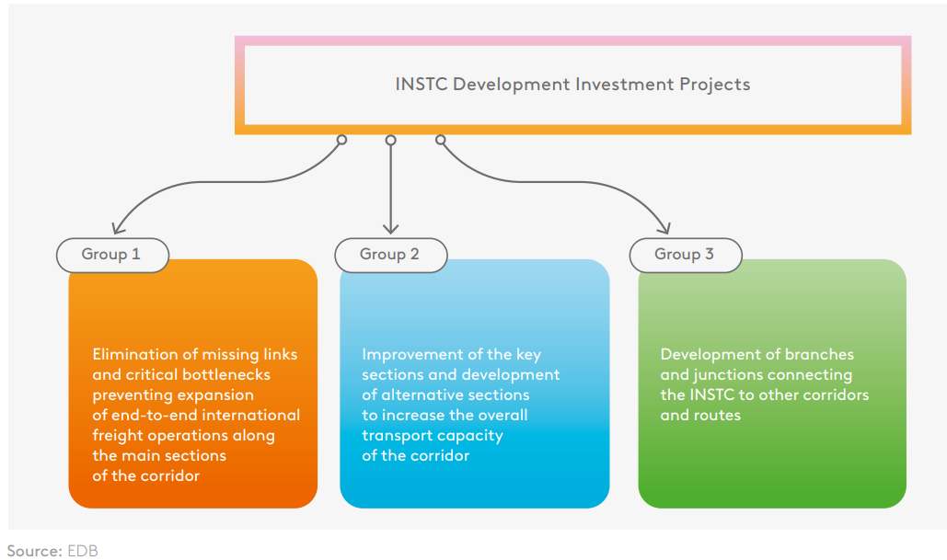Select the INSTC Development Investment Projects title box
Viewport: 947px width, 560px height.
[572, 86]
